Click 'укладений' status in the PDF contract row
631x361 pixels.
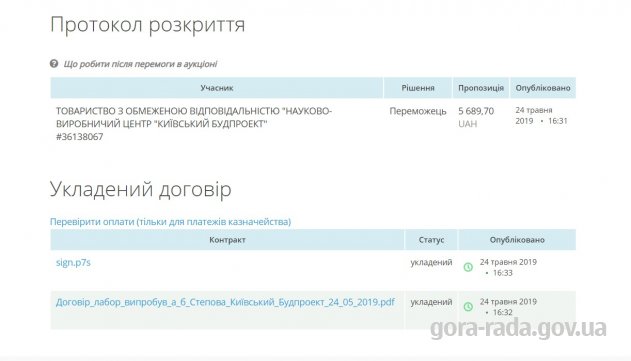[431, 302]
